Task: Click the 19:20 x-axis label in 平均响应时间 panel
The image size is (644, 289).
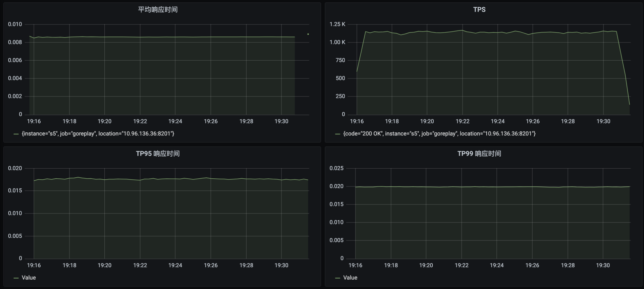Action: [x=105, y=121]
